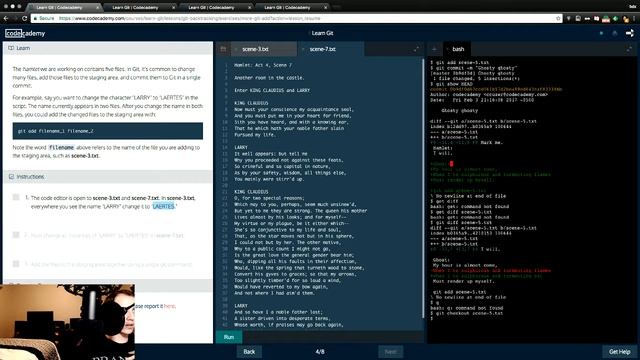The width and height of the screenshot is (640, 360).
Task: Switch to the scene-7.txt editor tab
Action: pyautogui.click(x=331, y=49)
